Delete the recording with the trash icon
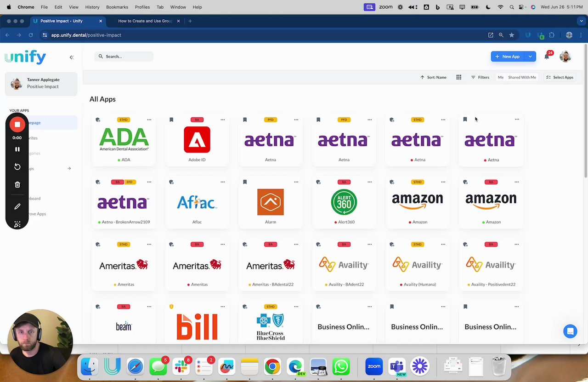Image resolution: width=588 pixels, height=382 pixels. tap(17, 184)
